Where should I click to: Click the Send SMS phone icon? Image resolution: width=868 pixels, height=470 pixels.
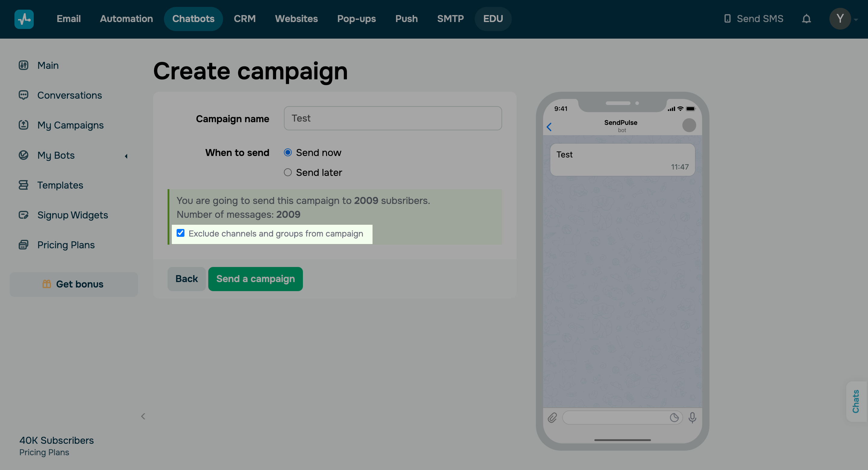727,18
